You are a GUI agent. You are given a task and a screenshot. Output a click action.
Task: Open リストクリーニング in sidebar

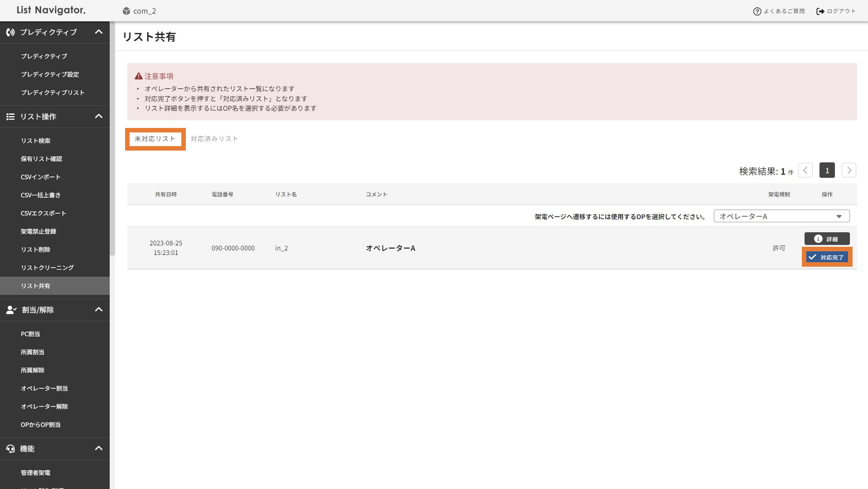coord(47,268)
